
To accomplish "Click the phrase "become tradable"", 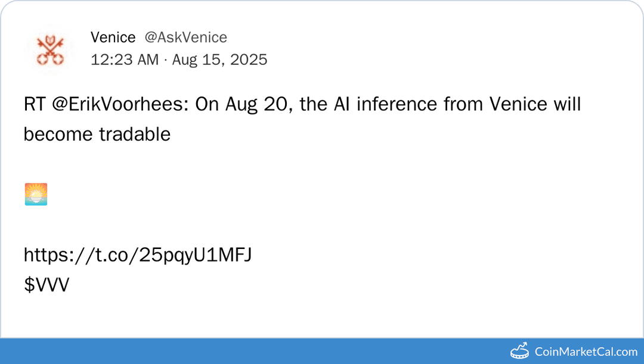I will click(x=97, y=134).
